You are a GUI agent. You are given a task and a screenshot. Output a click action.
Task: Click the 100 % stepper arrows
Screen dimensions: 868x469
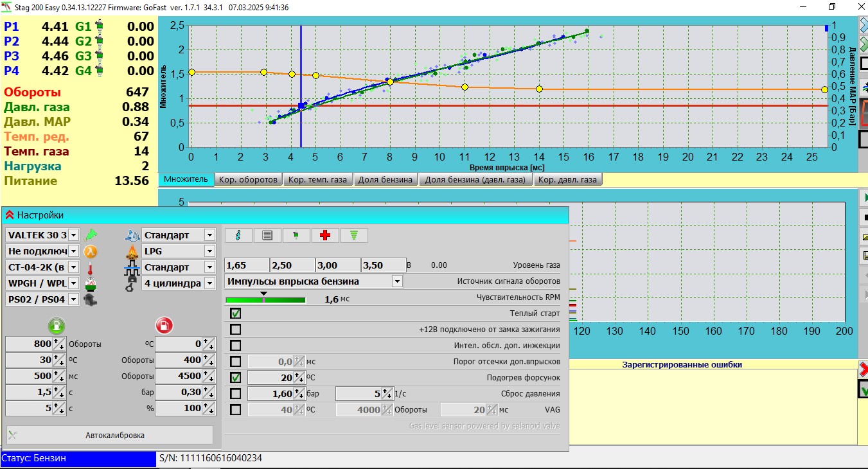click(x=209, y=408)
